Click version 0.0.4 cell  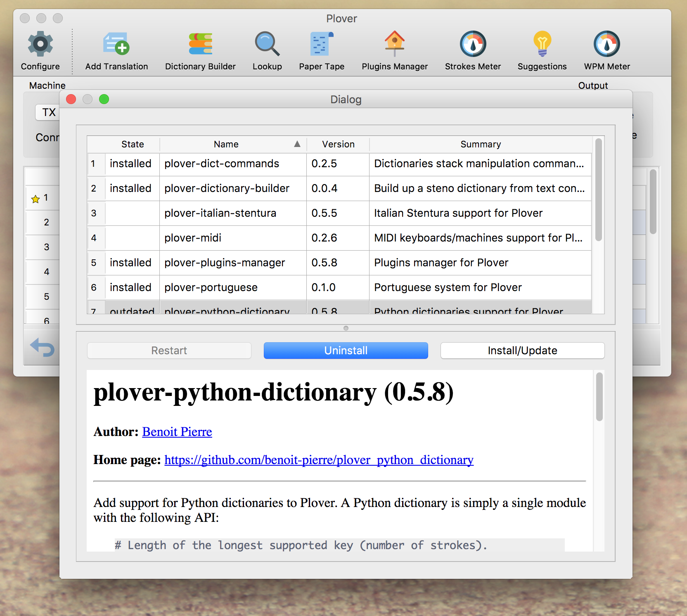[338, 189]
